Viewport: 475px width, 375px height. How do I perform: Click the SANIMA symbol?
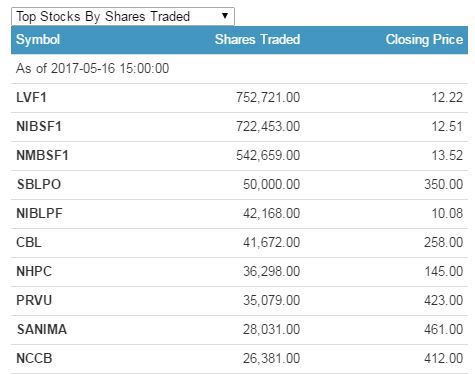42,330
